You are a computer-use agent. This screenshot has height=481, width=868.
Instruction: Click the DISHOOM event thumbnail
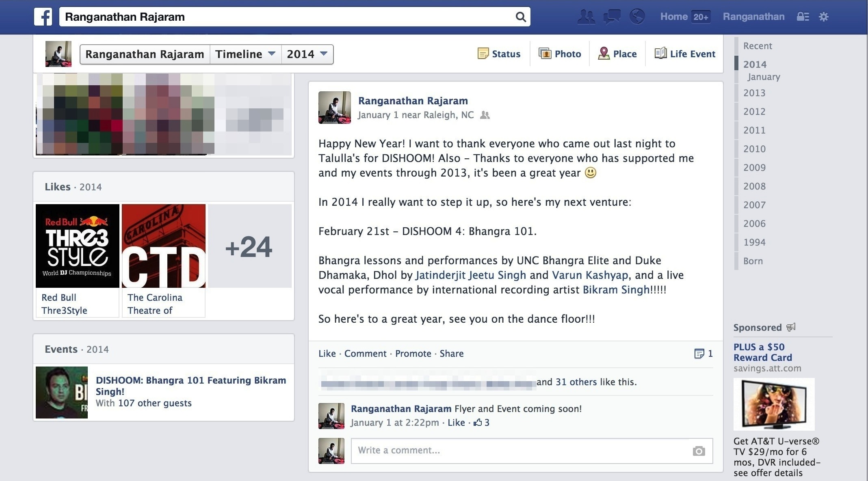[62, 393]
